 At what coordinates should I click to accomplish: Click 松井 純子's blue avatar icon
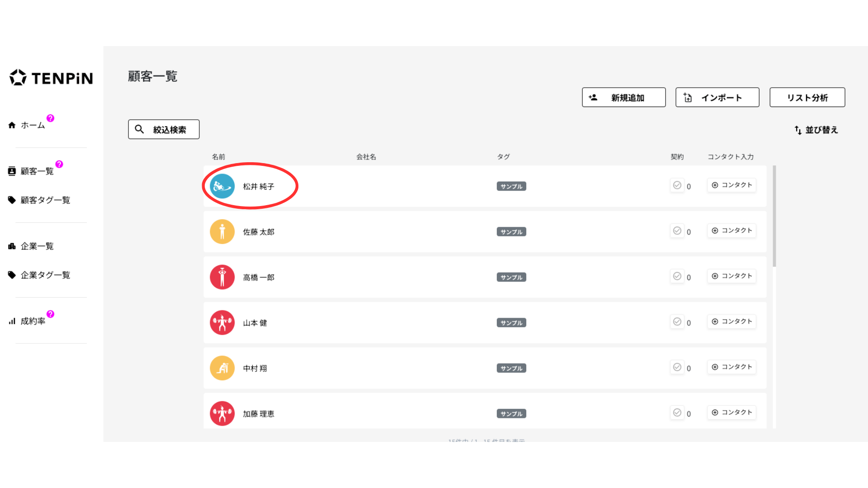(222, 186)
